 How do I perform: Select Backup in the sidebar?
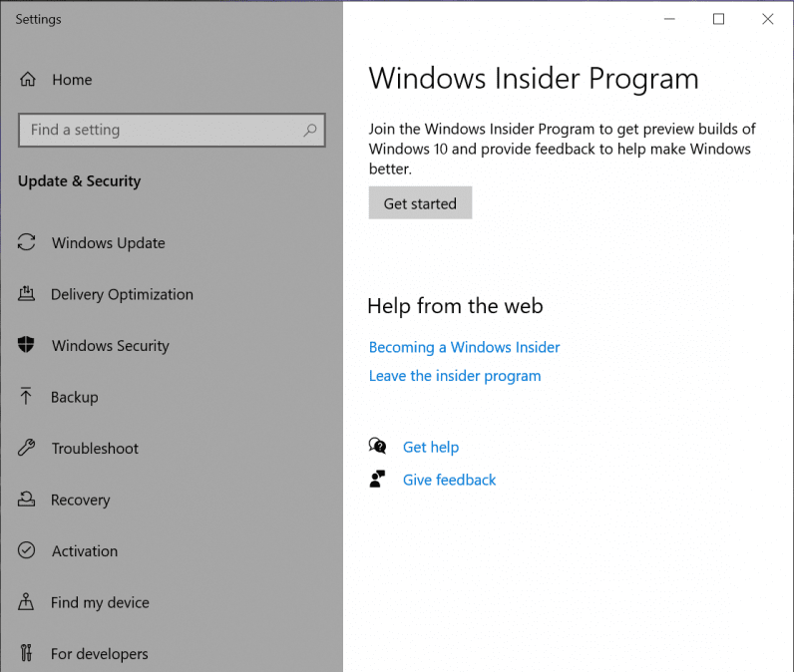click(75, 397)
